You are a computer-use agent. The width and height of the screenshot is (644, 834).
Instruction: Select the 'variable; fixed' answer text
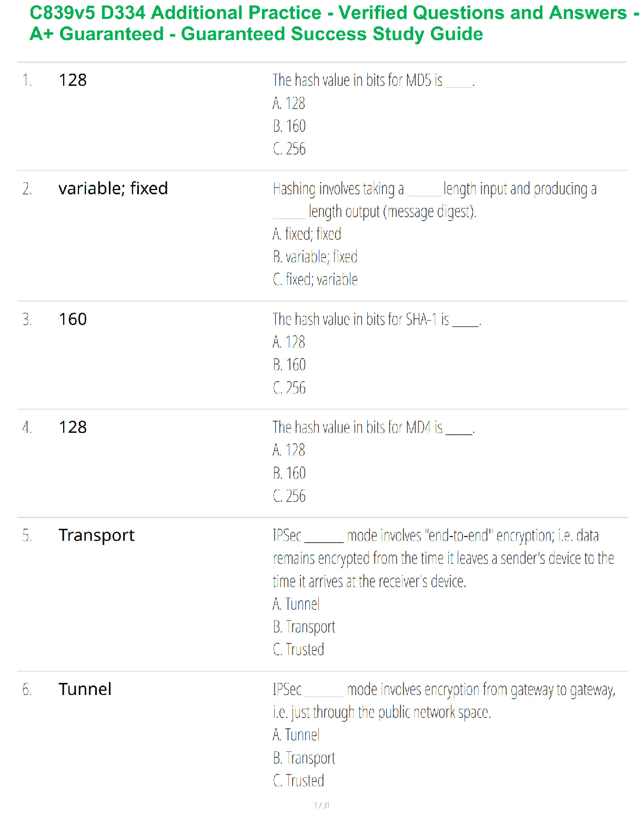click(113, 188)
